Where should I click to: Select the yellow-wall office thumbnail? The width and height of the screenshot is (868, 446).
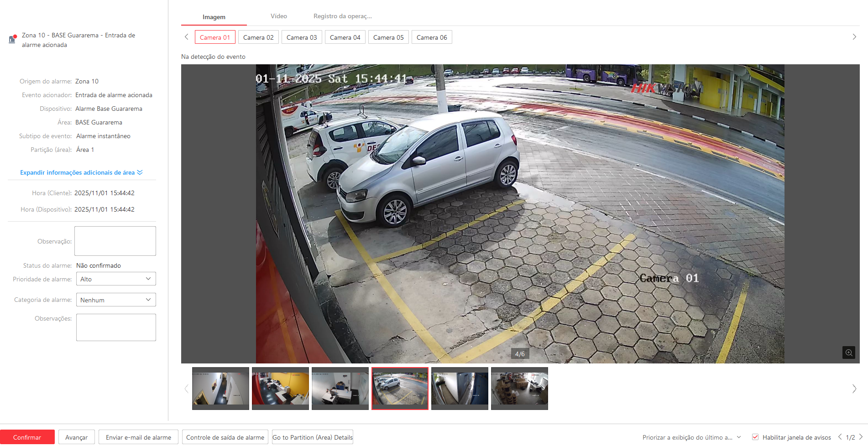point(280,388)
